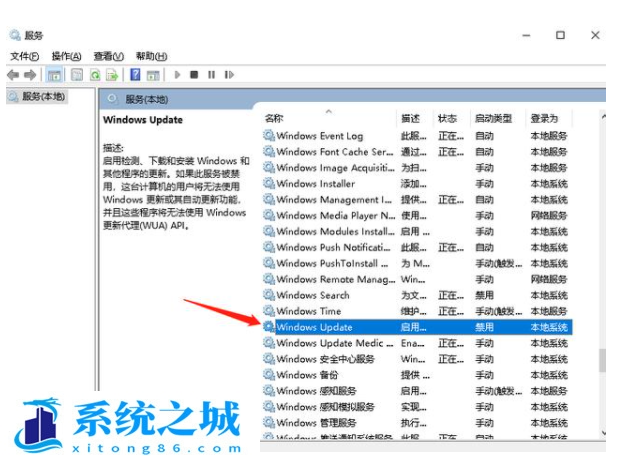The height and width of the screenshot is (461, 618).
Task: Sort by the 登录为 column header
Action: coord(544,118)
